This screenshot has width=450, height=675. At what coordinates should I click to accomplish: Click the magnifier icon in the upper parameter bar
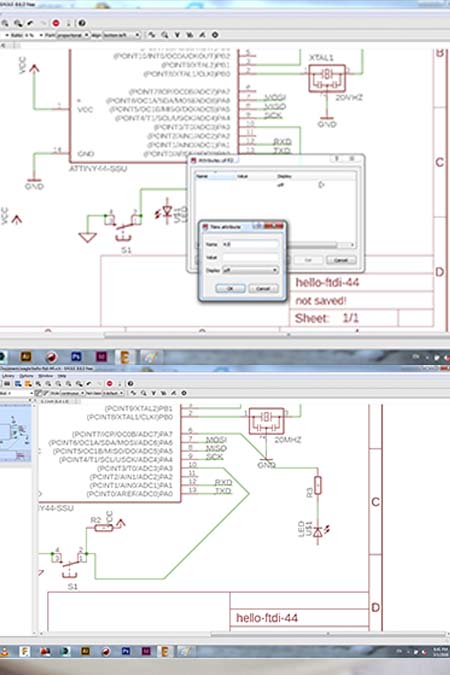pos(164,35)
